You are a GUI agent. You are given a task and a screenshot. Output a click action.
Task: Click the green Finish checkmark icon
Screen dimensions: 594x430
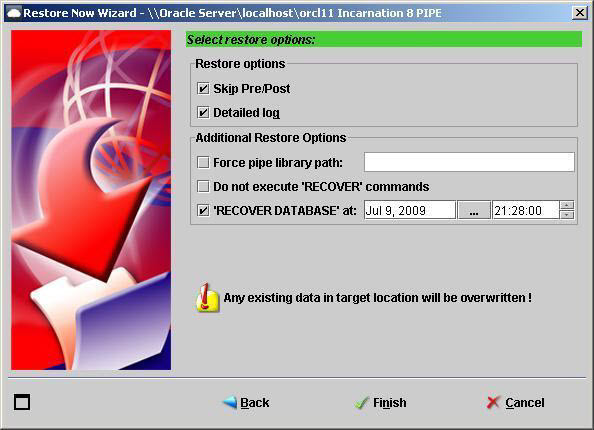click(361, 403)
